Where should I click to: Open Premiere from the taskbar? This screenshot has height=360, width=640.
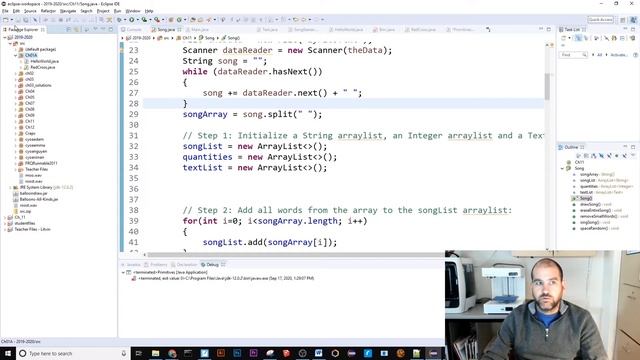[253, 353]
